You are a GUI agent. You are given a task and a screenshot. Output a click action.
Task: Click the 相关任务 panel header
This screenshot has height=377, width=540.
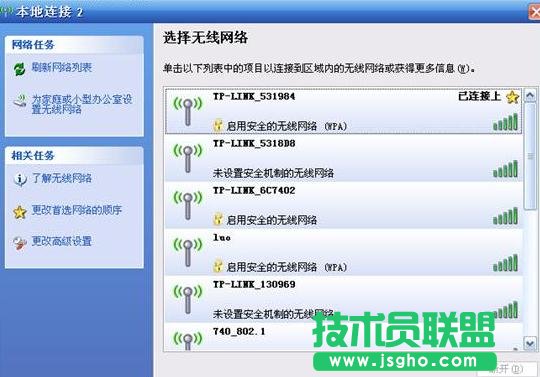pyautogui.click(x=74, y=156)
